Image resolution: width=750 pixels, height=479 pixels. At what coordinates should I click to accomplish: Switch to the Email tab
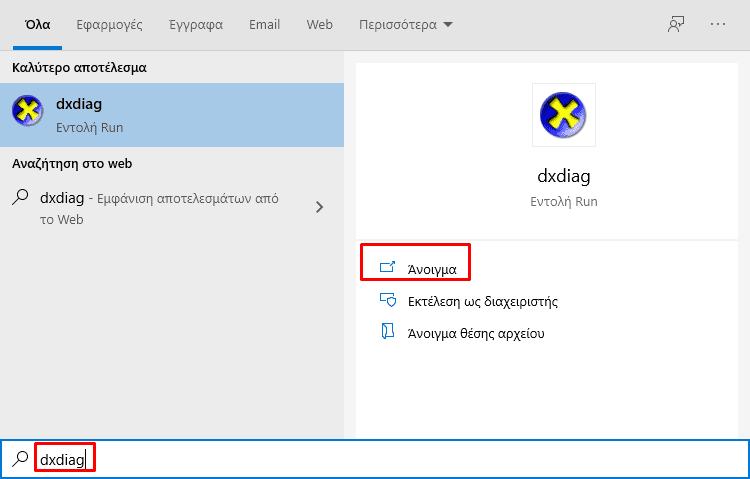(x=265, y=24)
